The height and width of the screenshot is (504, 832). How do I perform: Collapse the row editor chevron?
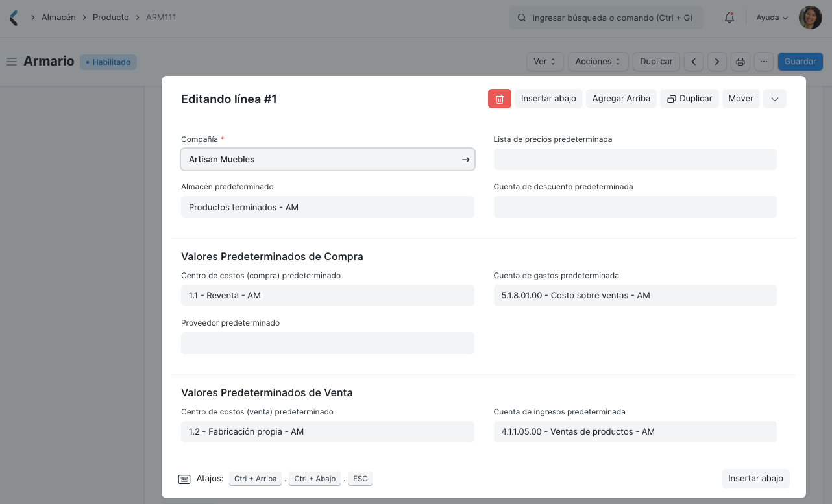[775, 99]
